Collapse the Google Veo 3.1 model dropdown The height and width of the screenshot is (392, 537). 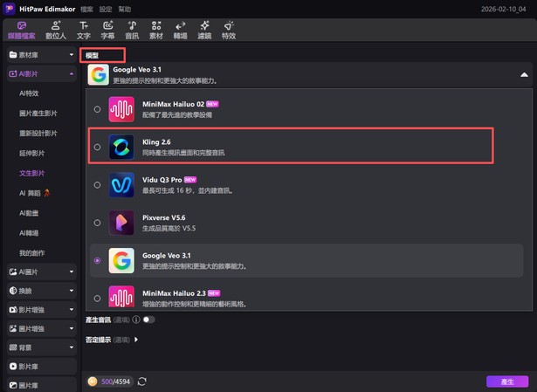pyautogui.click(x=524, y=76)
